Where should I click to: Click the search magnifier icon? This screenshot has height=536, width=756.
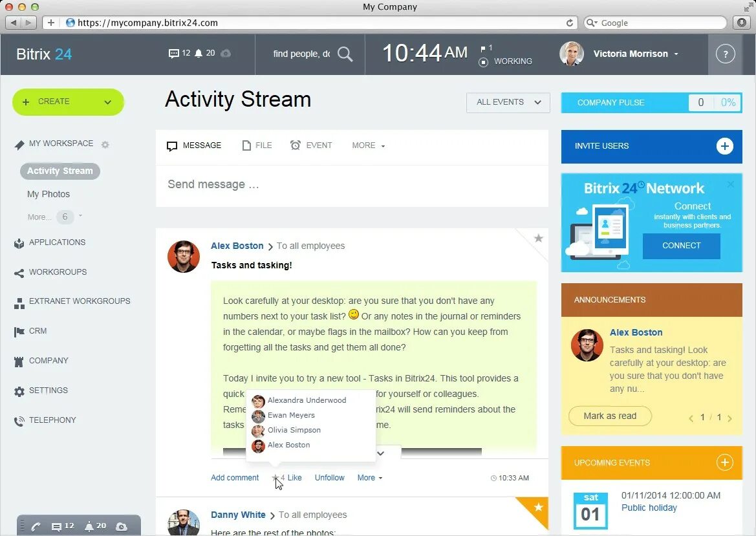point(345,54)
